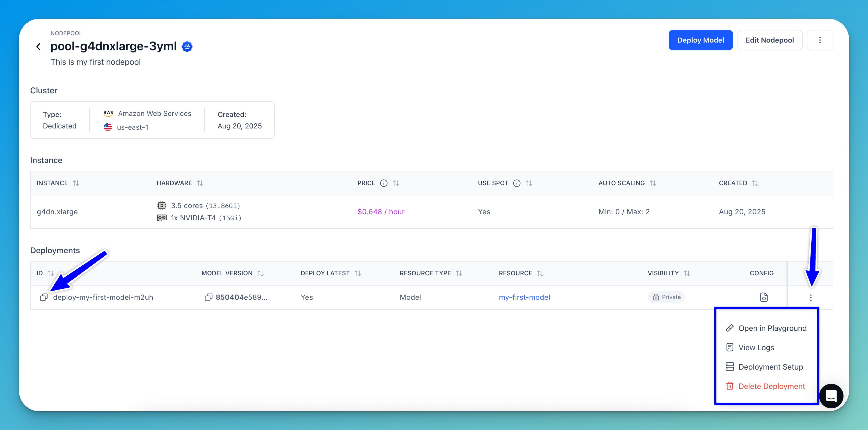Click the Deploy Model button
868x430 pixels.
tap(701, 40)
